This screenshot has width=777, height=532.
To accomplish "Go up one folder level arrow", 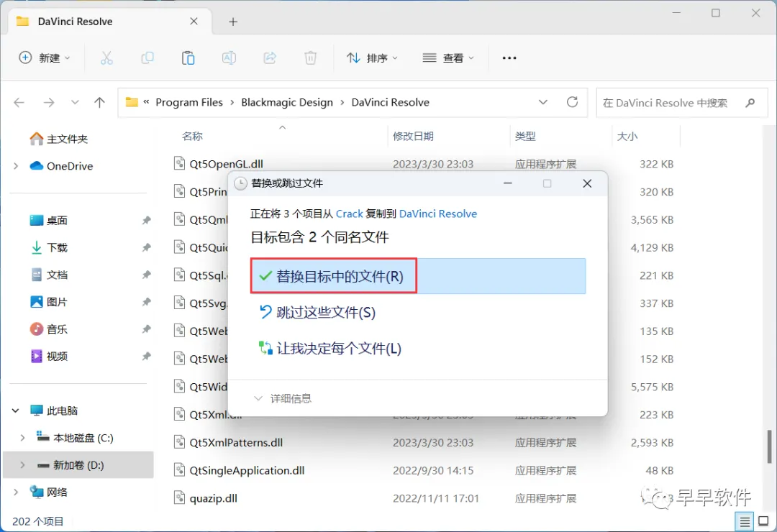I will pos(99,103).
